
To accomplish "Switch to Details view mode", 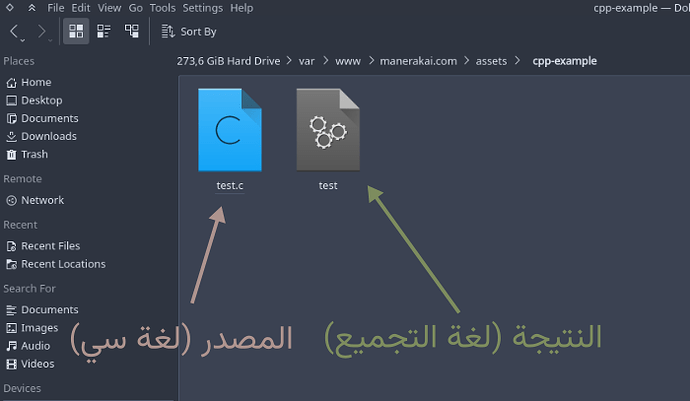I will 131,31.
